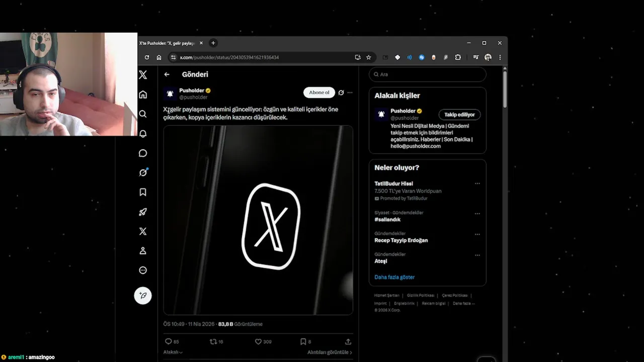Open media control icon in browser toolbar
This screenshot has width=644, height=362.
tap(476, 57)
